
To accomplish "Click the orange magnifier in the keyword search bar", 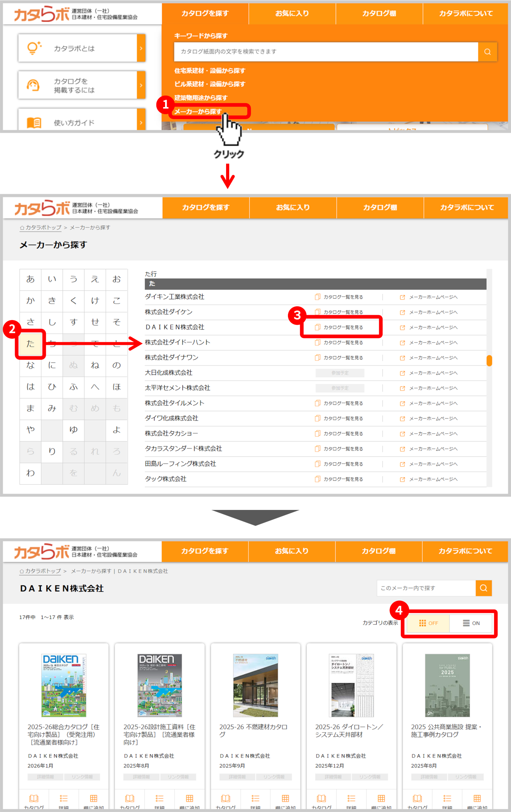I will pos(487,52).
